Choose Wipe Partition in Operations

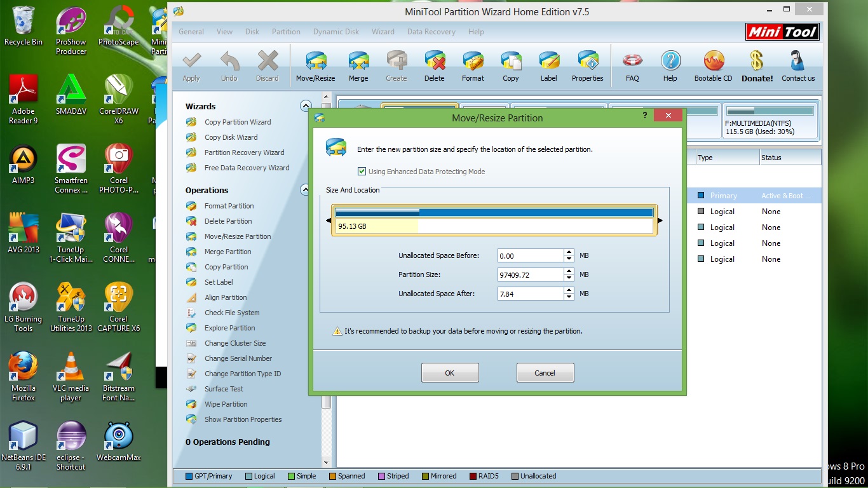click(226, 404)
